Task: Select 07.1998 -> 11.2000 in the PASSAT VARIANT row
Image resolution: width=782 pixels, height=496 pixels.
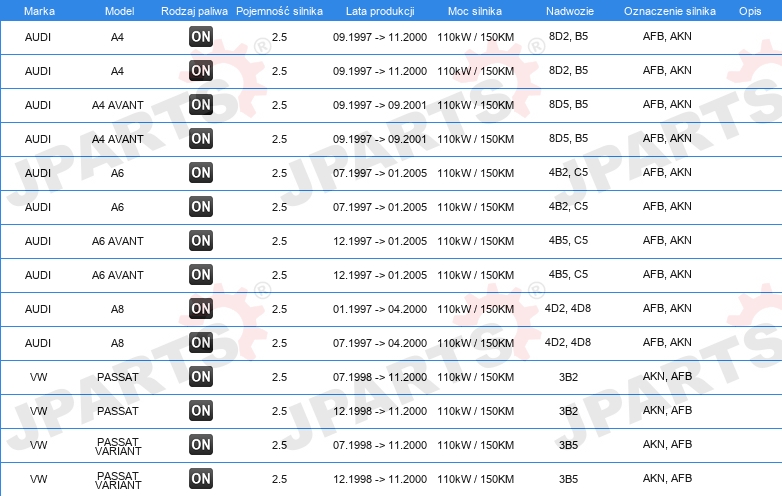Action: [380, 445]
